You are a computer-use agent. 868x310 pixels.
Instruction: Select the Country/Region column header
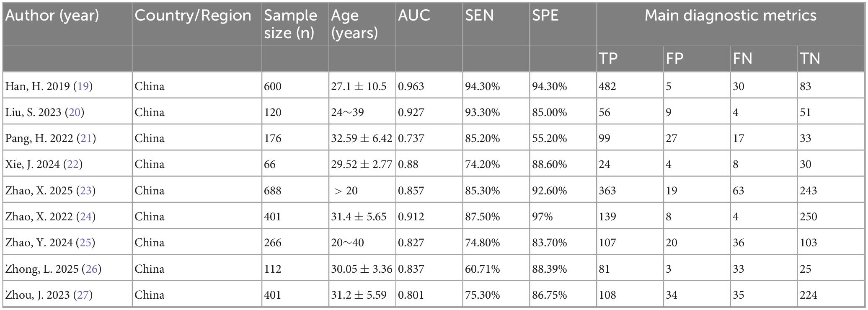pyautogui.click(x=193, y=16)
